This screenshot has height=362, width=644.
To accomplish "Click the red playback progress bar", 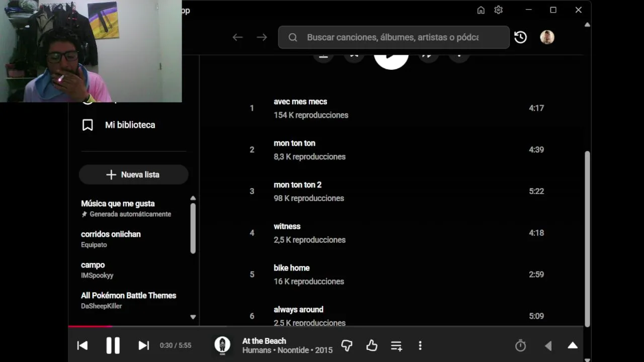I will tap(90, 326).
